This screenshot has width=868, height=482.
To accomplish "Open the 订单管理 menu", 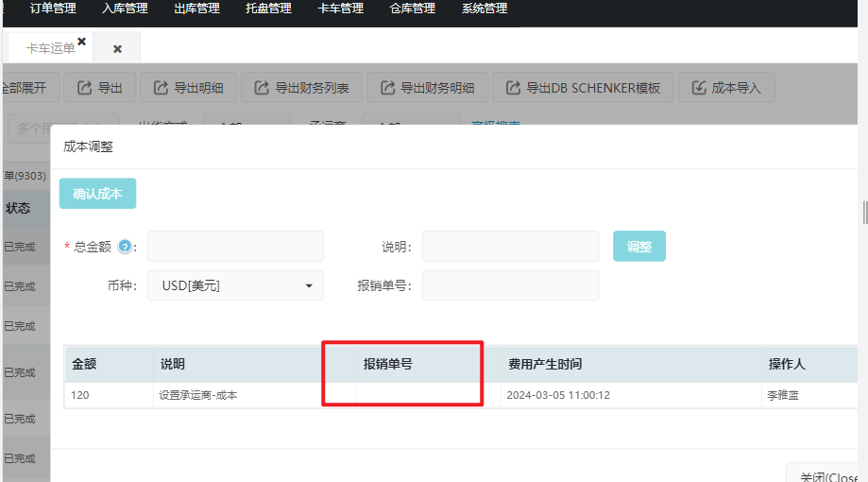I will (x=53, y=9).
